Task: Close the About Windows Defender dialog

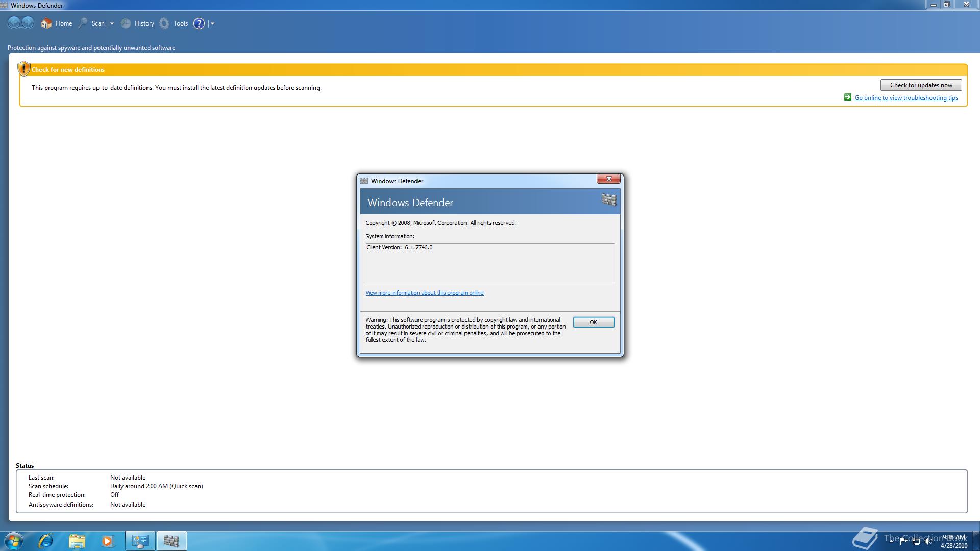Action: (609, 179)
